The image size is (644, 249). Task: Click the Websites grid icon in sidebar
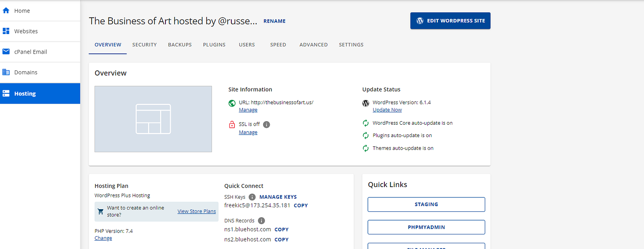click(6, 31)
